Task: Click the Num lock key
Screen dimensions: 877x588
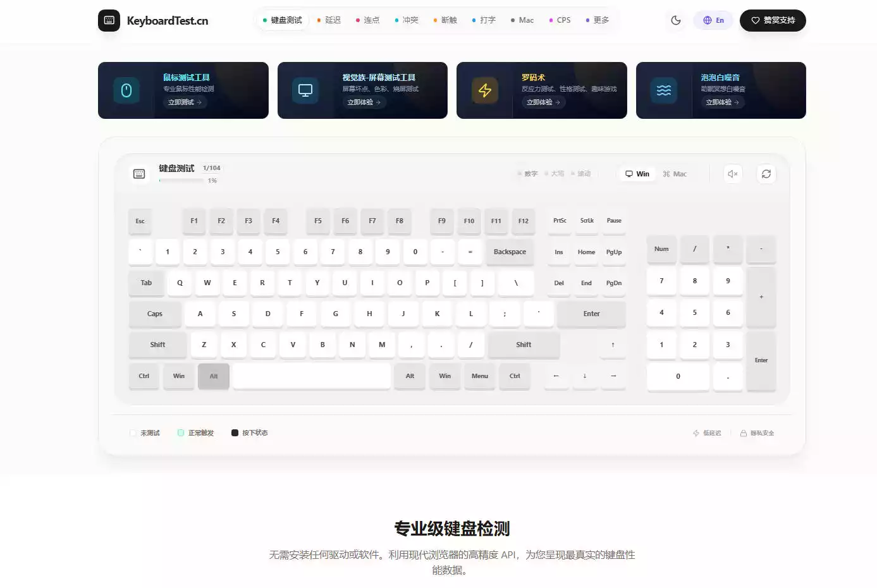Action: tap(661, 249)
